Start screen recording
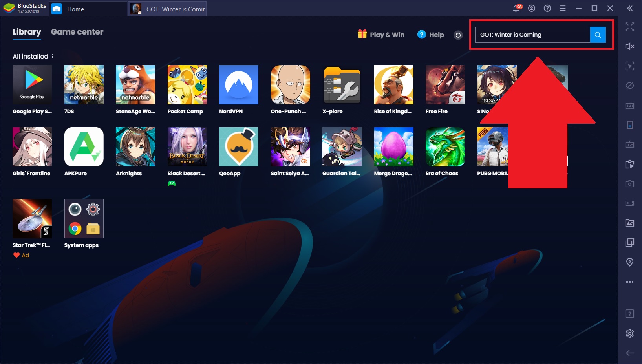Image resolution: width=642 pixels, height=364 pixels. pos(630,203)
